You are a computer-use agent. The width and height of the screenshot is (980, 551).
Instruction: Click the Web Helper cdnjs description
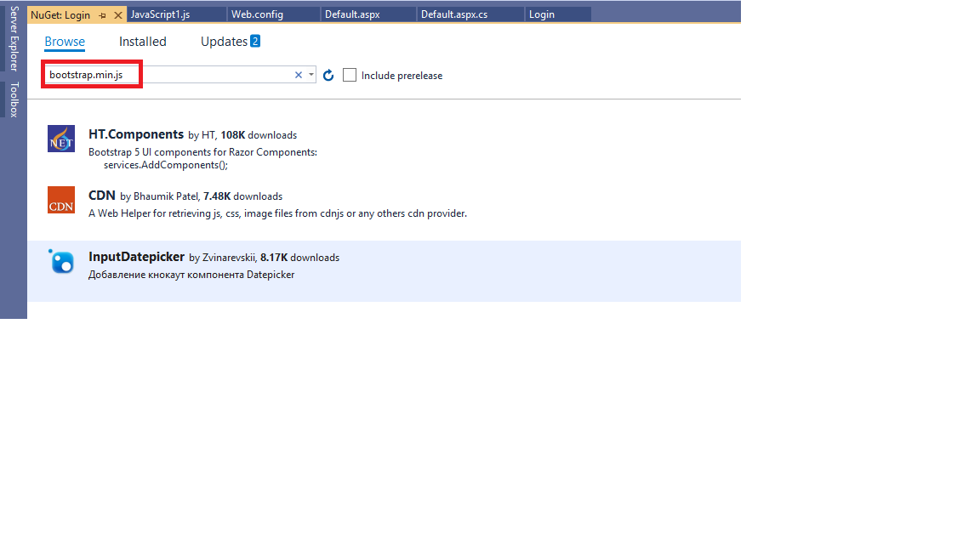(277, 213)
